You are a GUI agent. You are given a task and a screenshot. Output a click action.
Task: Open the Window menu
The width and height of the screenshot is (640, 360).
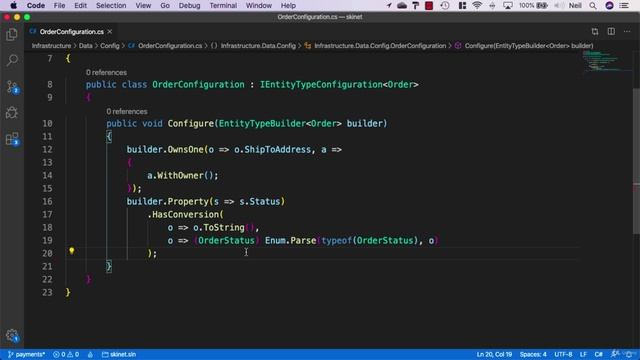point(258,5)
